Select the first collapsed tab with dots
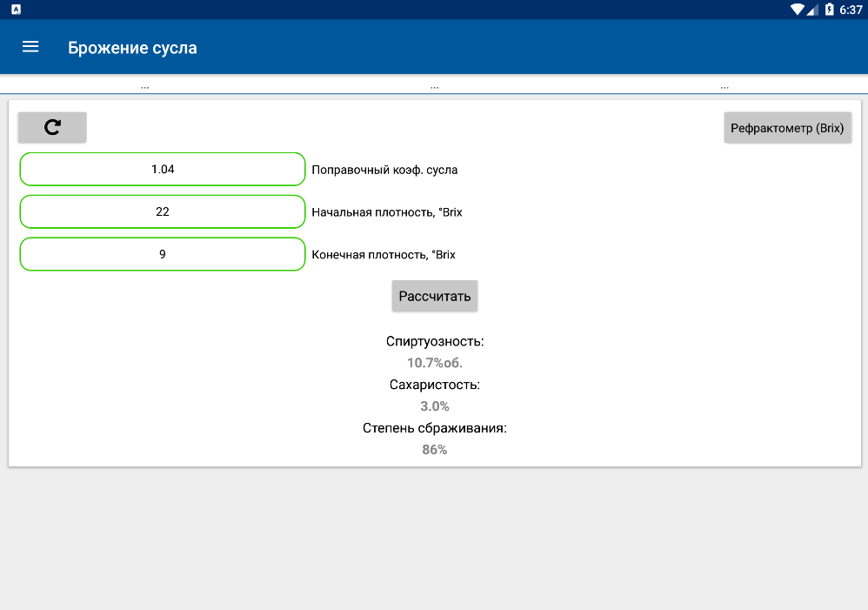868x610 pixels. [145, 86]
